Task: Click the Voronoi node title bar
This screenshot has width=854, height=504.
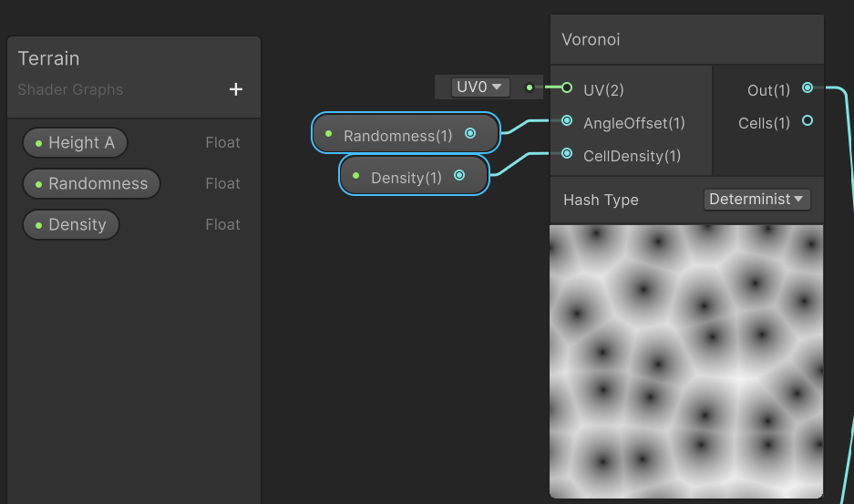Action: coord(687,40)
